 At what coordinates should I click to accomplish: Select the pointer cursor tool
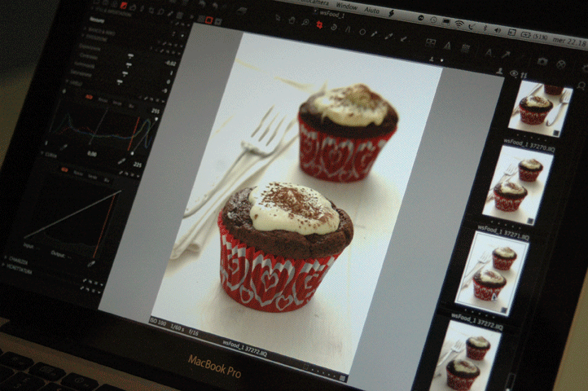click(x=276, y=17)
